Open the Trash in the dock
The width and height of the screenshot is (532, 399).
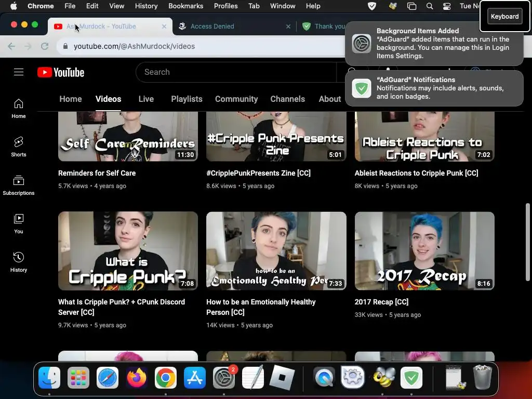(x=483, y=378)
